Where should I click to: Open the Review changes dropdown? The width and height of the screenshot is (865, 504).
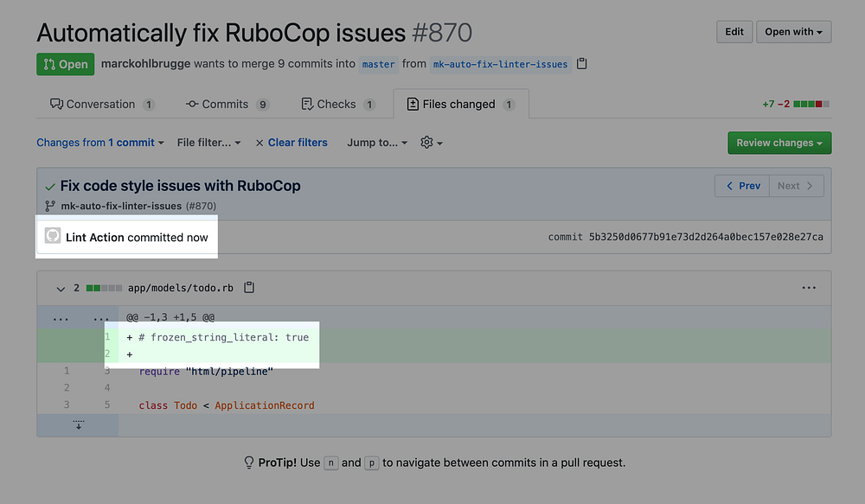779,143
